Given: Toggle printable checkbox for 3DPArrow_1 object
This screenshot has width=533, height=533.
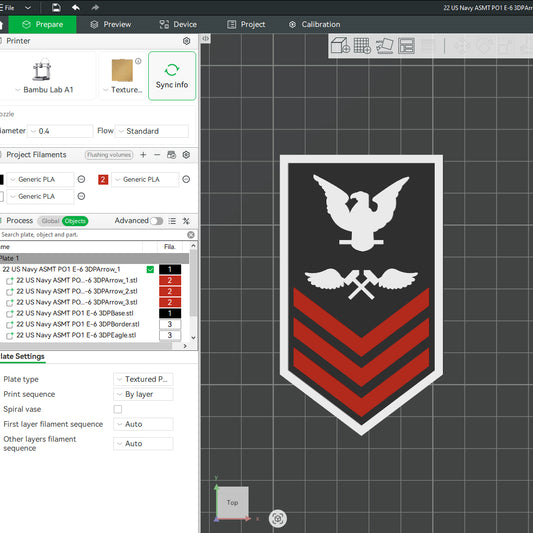Looking at the screenshot, I should [x=150, y=270].
